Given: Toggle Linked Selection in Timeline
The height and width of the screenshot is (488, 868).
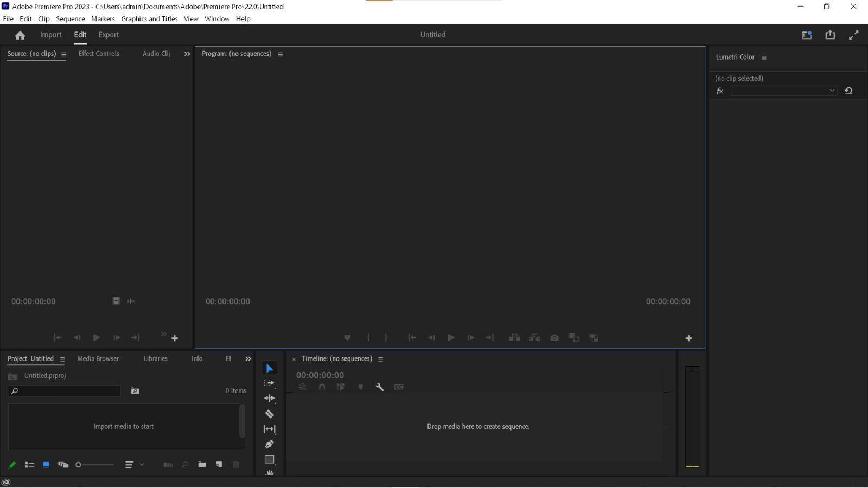Looking at the screenshot, I should coord(341,387).
